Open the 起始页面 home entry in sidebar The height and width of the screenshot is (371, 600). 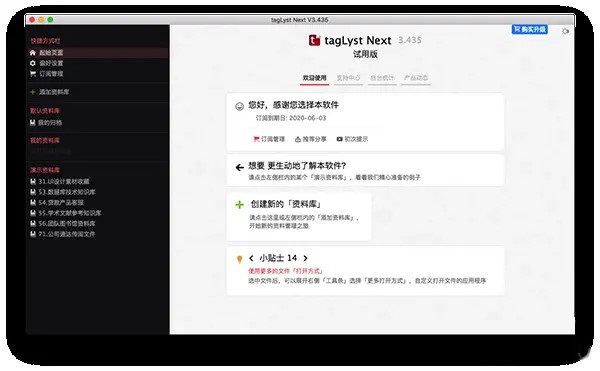[98, 53]
